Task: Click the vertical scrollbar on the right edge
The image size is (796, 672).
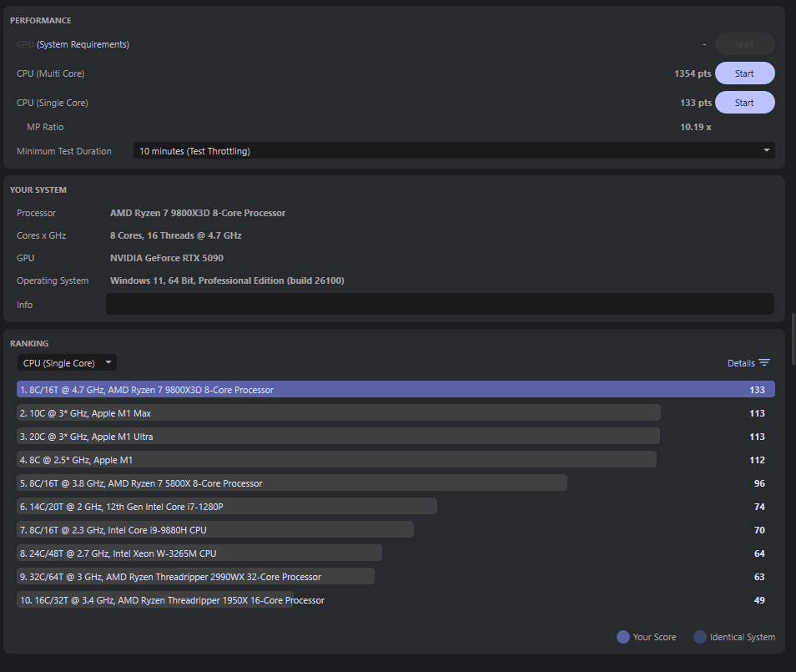Action: pos(793,339)
